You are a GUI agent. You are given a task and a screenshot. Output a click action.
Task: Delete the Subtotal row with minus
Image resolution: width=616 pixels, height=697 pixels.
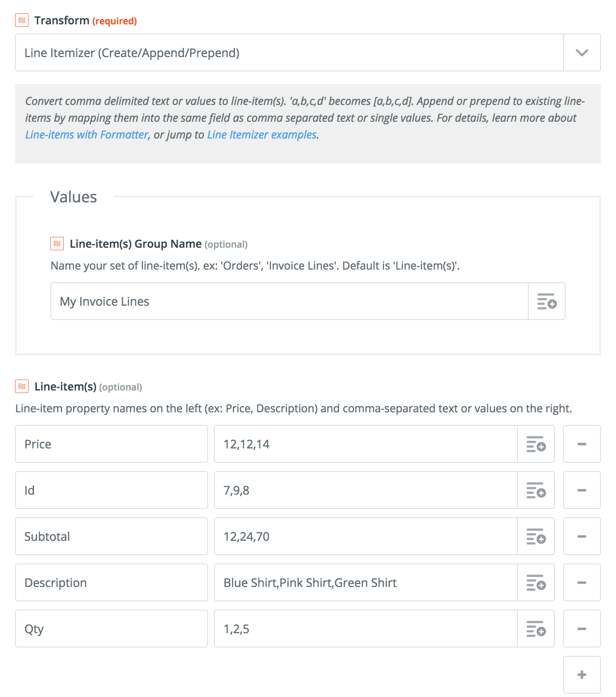[582, 537]
